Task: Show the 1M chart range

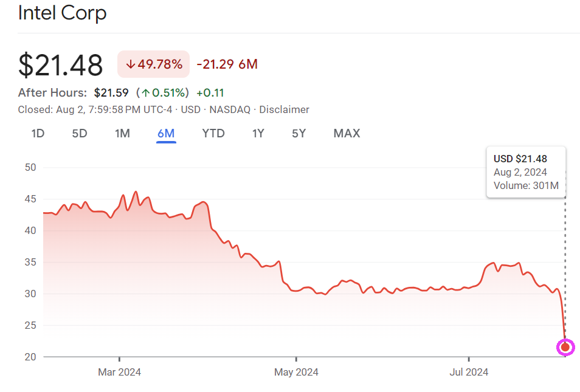Action: pos(122,133)
